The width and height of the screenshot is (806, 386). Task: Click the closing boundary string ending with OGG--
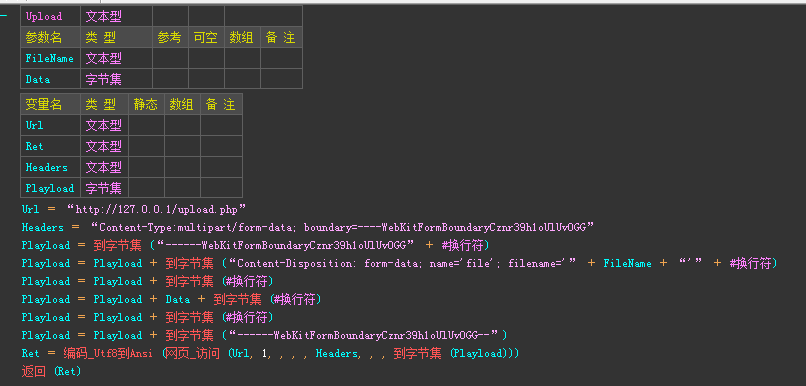click(x=364, y=336)
